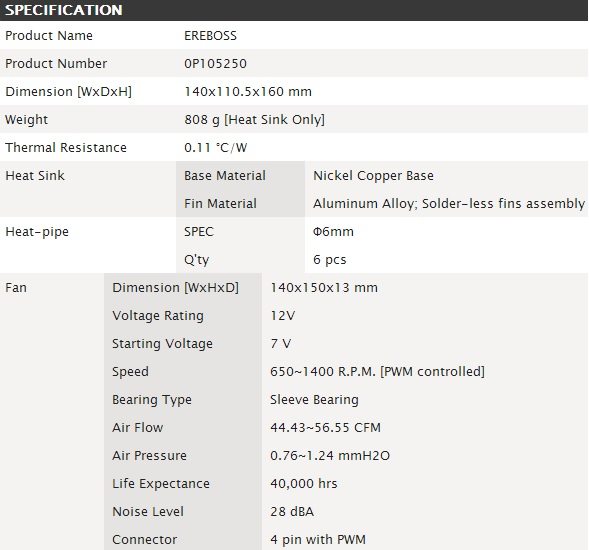Viewport: 589px width, 550px height.
Task: Click the SPECIFICATION header bar
Action: pos(294,10)
